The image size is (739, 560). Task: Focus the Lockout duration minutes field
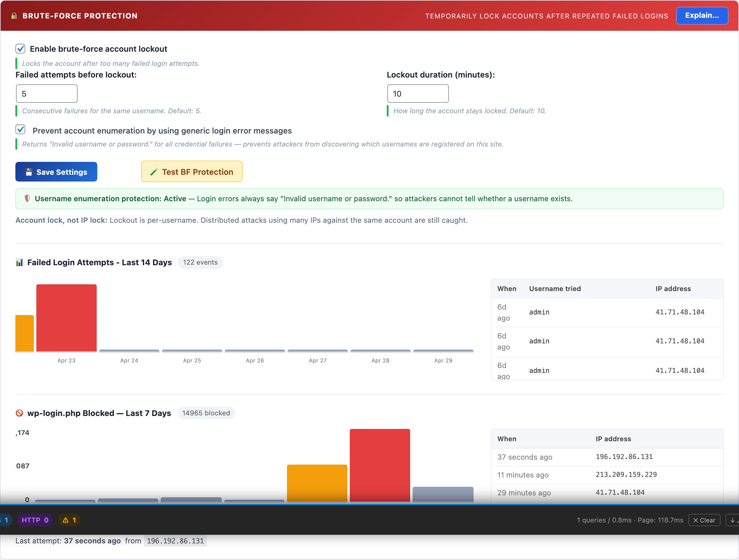418,94
